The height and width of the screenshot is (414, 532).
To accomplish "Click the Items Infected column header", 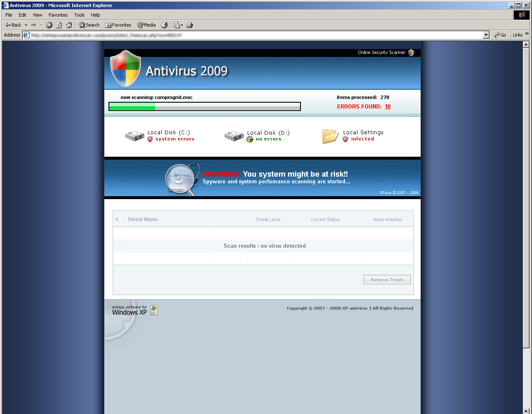I will pyautogui.click(x=388, y=219).
